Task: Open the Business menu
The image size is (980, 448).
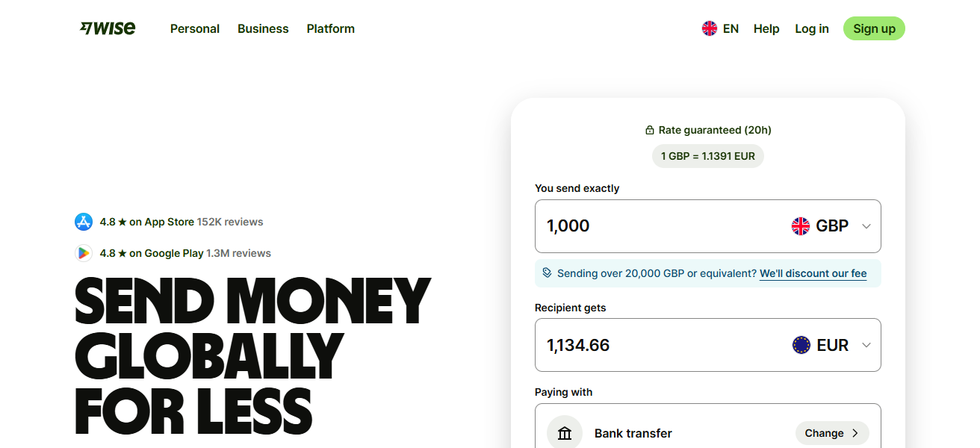Action: coord(263,28)
